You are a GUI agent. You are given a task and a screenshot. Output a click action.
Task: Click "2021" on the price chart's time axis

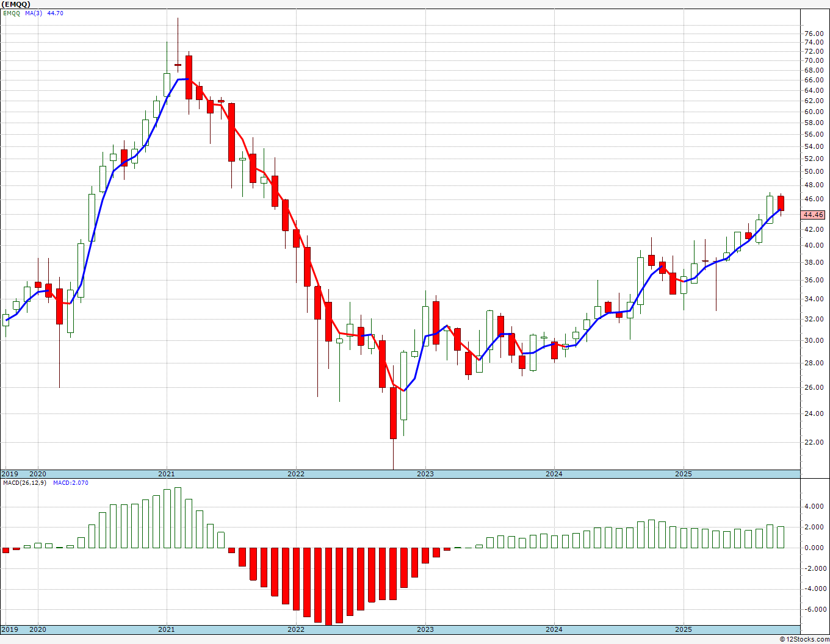[167, 474]
